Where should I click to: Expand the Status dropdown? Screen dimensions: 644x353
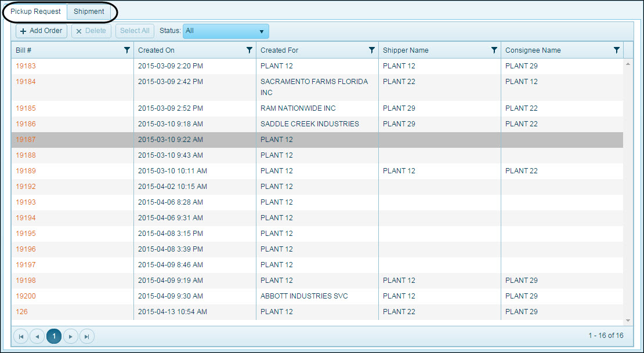coord(226,31)
